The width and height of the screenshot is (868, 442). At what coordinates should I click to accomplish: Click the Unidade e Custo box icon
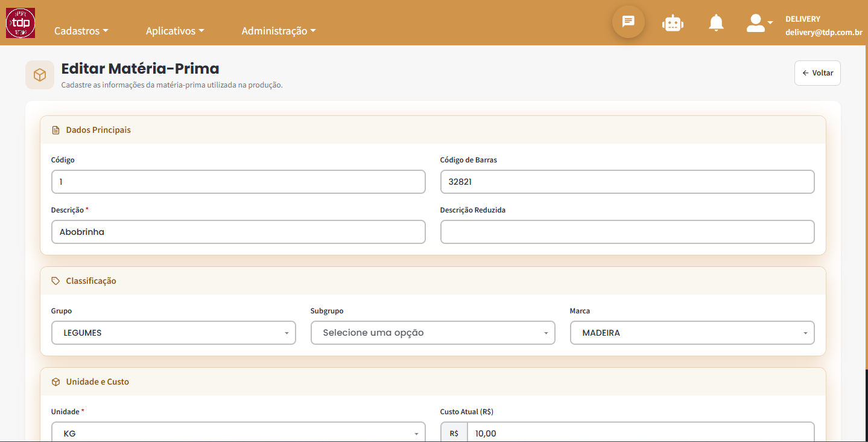pos(56,382)
